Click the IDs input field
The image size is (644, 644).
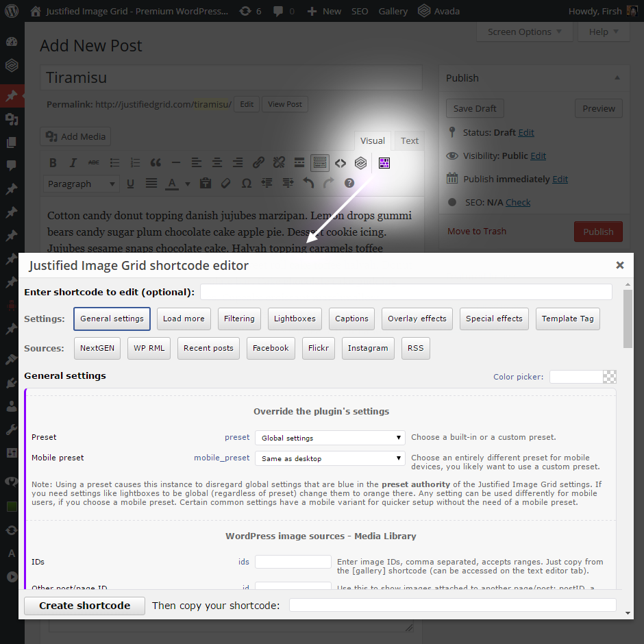(293, 562)
